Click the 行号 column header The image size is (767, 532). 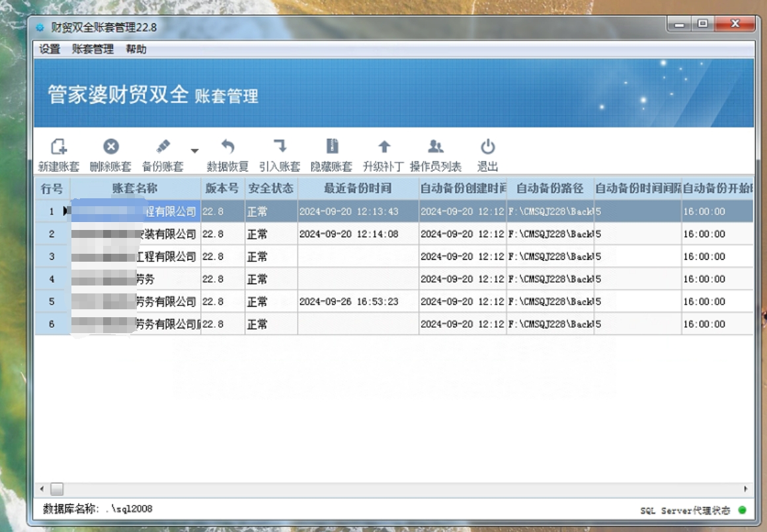(52, 188)
